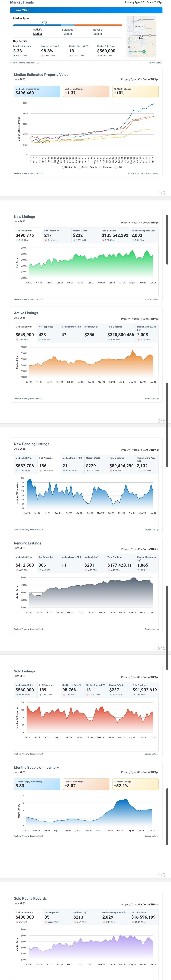Click the scrollbar beside New Listings section
This screenshot has height=980, width=171.
pos(167,240)
